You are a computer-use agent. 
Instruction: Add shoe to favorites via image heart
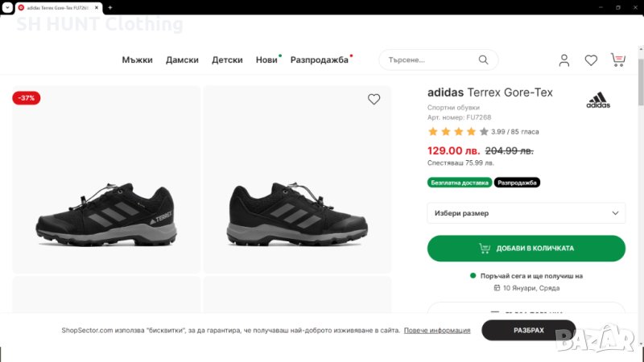tap(374, 100)
